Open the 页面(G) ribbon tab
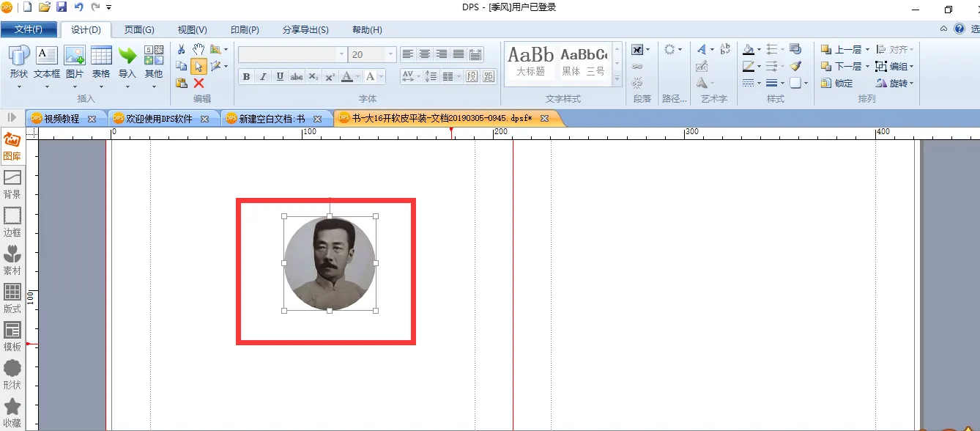The height and width of the screenshot is (431, 980). pyautogui.click(x=138, y=30)
